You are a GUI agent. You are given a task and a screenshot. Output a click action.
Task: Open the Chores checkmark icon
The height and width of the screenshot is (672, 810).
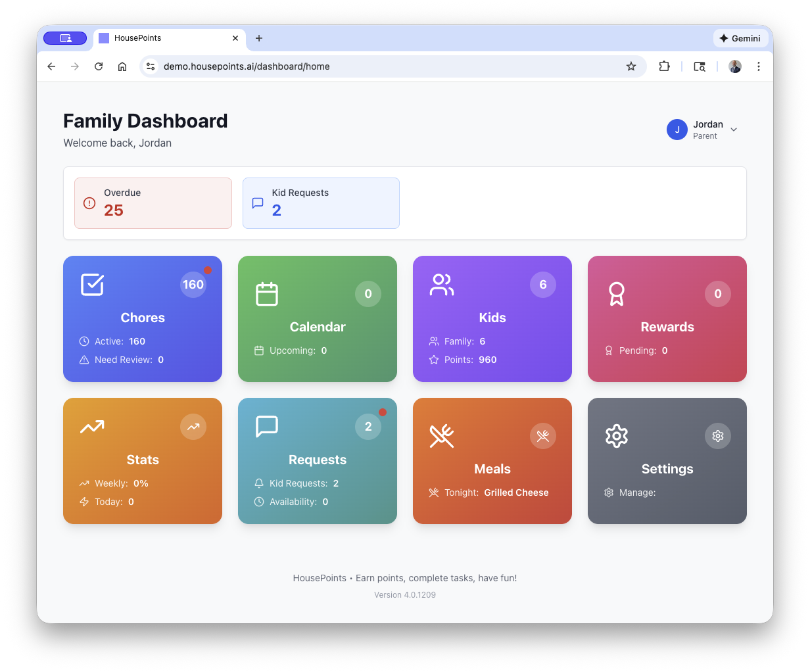coord(92,285)
